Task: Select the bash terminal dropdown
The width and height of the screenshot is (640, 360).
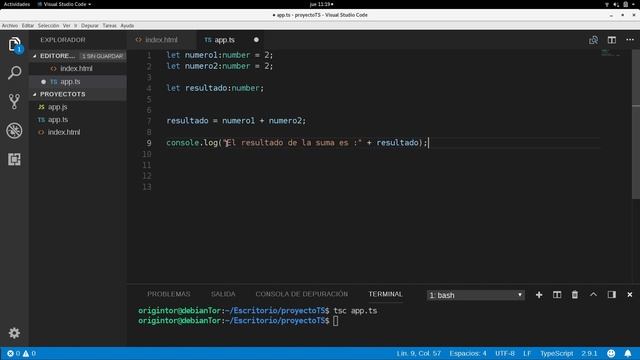Action: click(x=476, y=295)
